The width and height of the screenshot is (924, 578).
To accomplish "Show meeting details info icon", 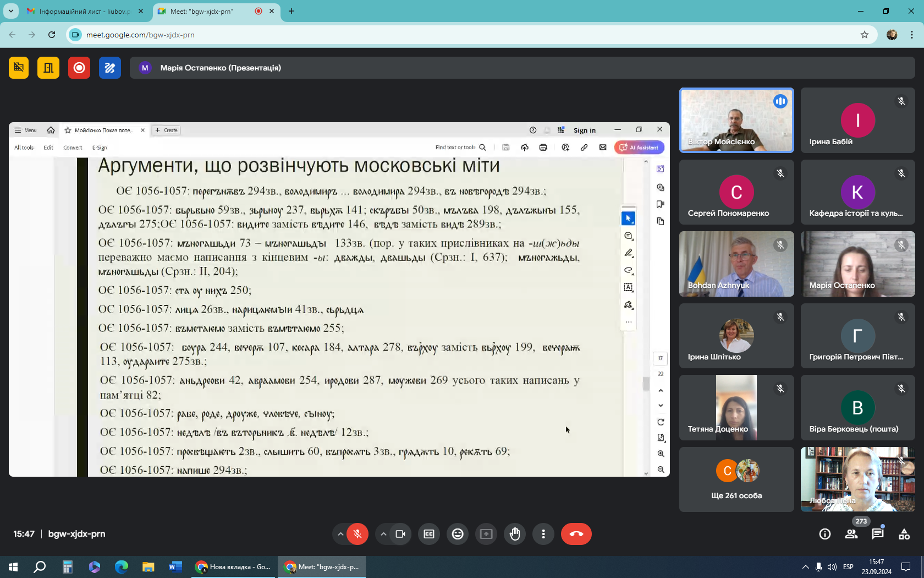I will point(824,534).
